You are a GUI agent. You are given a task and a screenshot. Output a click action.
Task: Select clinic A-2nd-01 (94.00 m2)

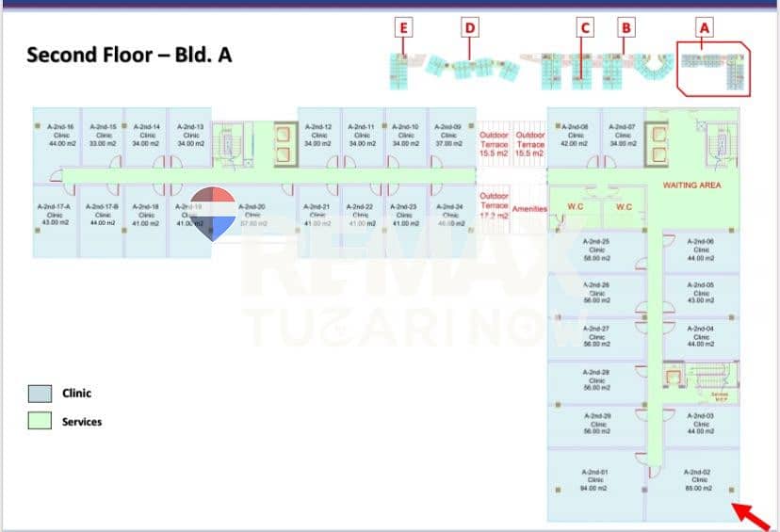595,480
